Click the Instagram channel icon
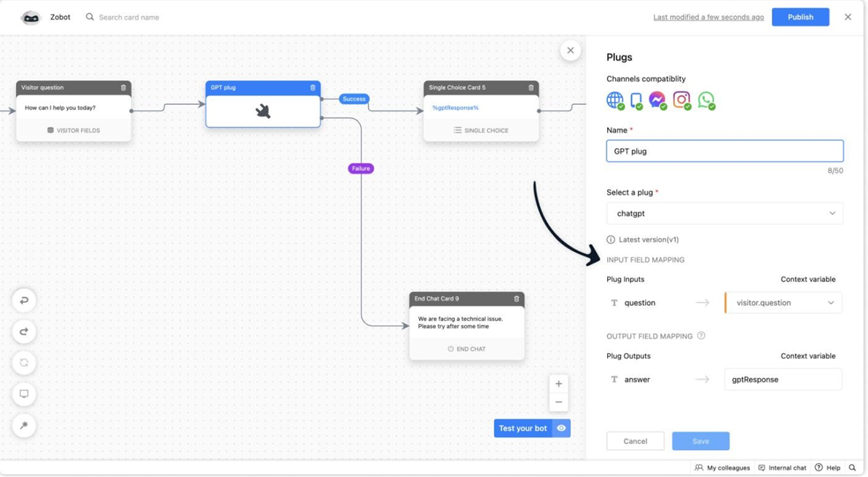This screenshot has width=868, height=477. 682,100
